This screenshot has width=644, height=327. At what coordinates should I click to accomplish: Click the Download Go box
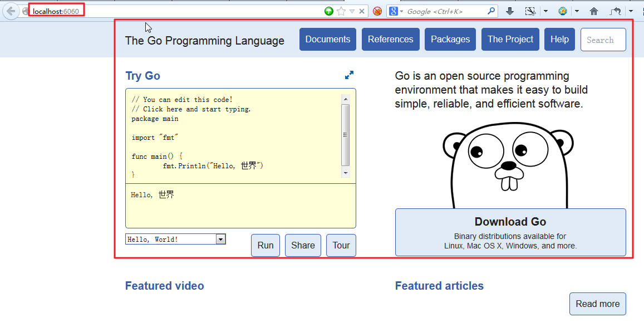point(510,232)
